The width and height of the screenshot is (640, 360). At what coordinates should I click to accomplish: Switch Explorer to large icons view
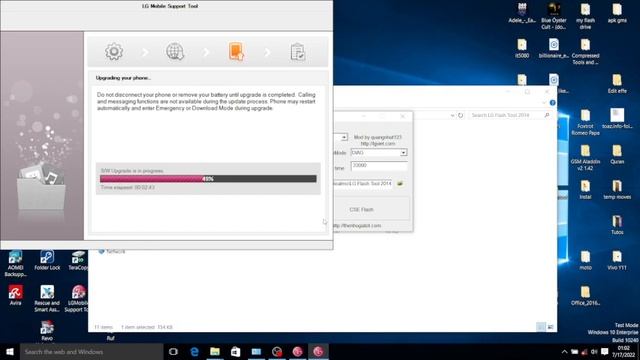pos(550,327)
